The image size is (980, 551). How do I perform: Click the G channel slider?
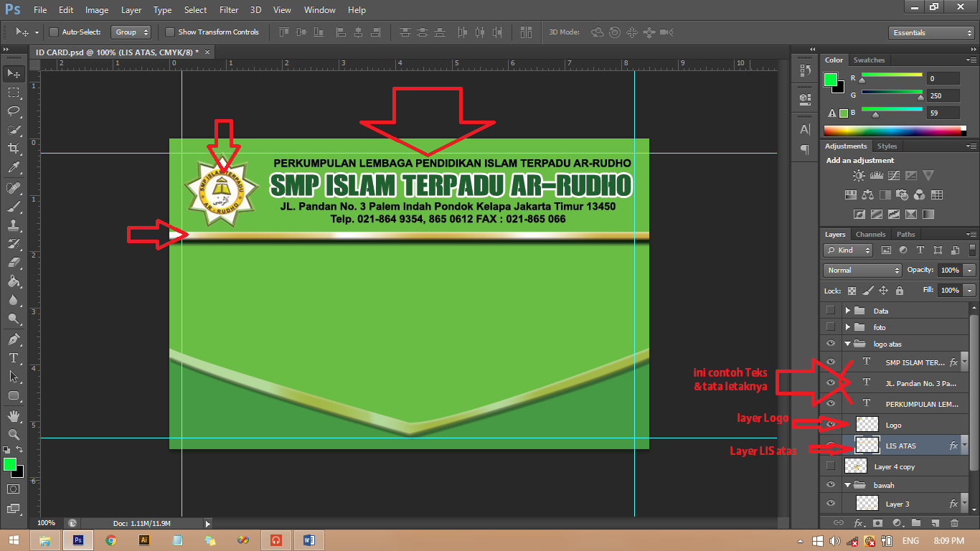(x=892, y=93)
